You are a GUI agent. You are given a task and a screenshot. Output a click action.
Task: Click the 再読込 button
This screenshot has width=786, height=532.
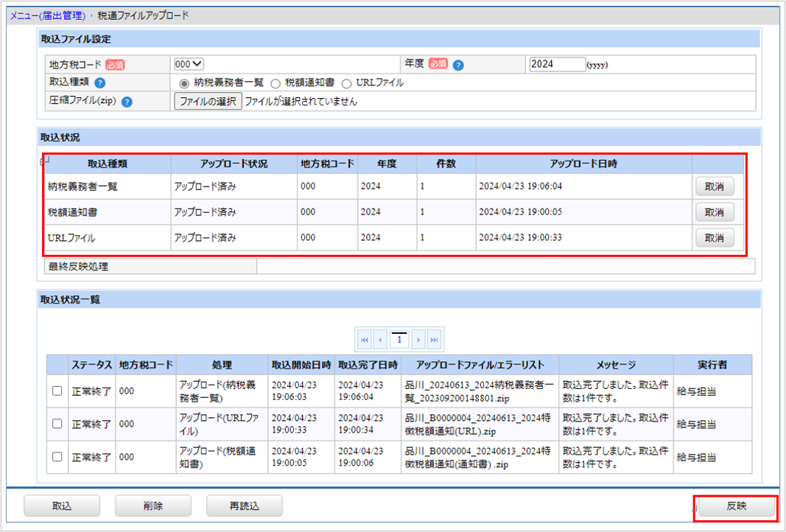pyautogui.click(x=244, y=506)
